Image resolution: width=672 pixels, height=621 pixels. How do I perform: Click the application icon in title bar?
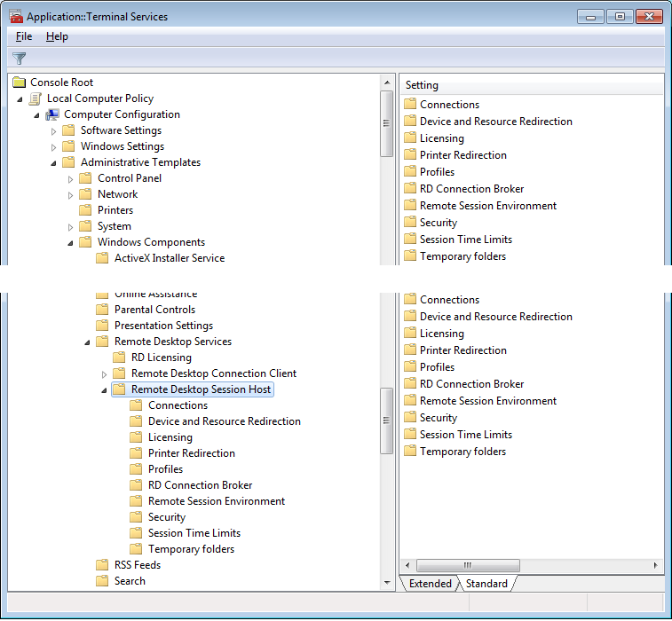tap(15, 17)
